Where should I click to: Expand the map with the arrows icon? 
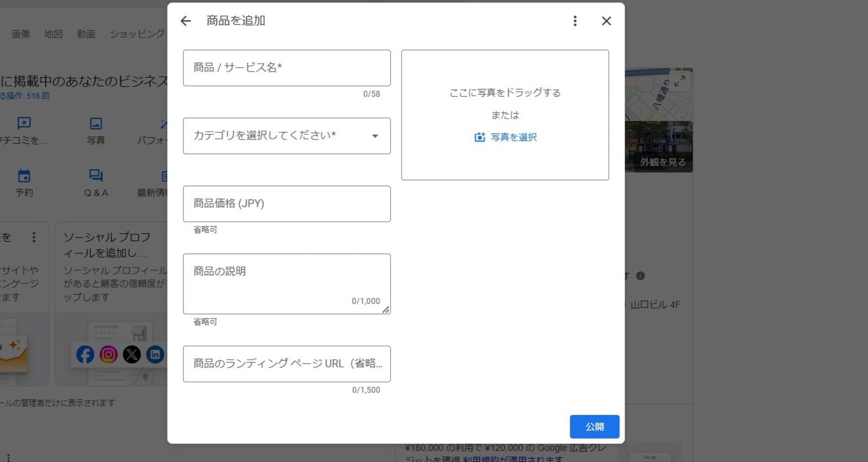click(680, 81)
